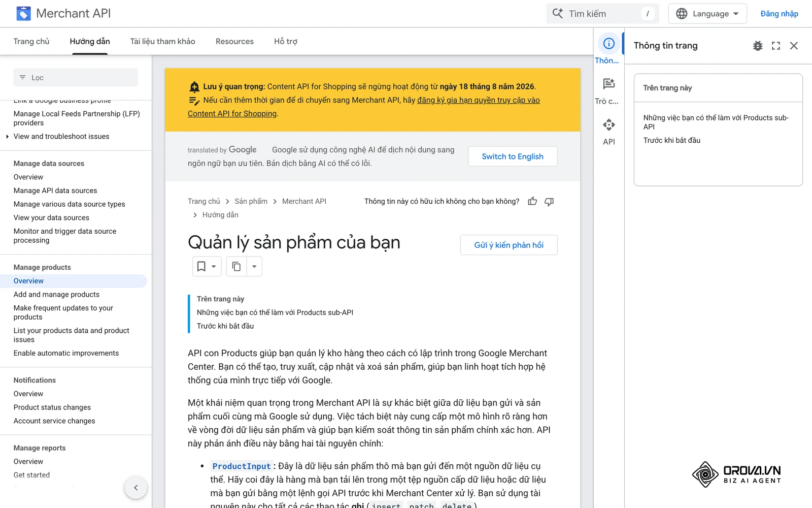The image size is (812, 508).
Task: Click the copy page icon
Action: 236,266
